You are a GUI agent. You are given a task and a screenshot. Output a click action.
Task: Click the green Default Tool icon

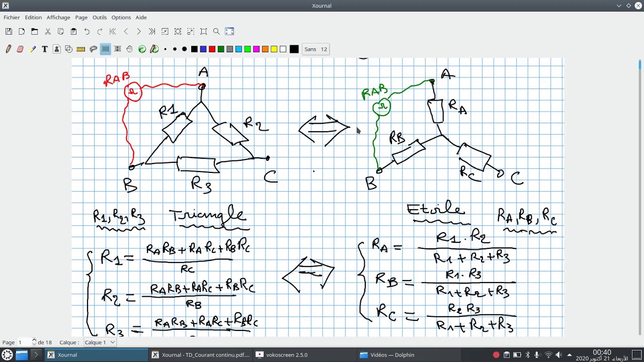(x=142, y=49)
